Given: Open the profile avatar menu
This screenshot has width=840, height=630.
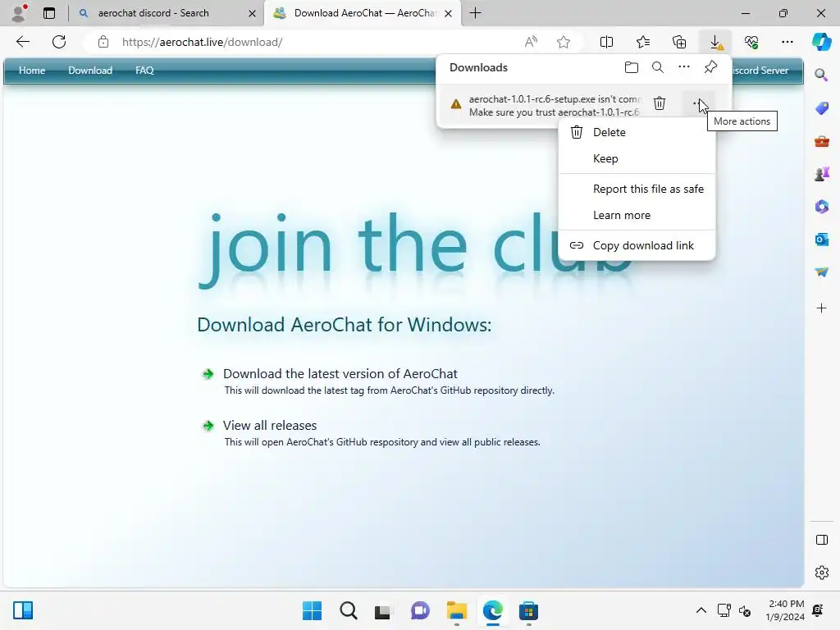Looking at the screenshot, I should (x=18, y=13).
